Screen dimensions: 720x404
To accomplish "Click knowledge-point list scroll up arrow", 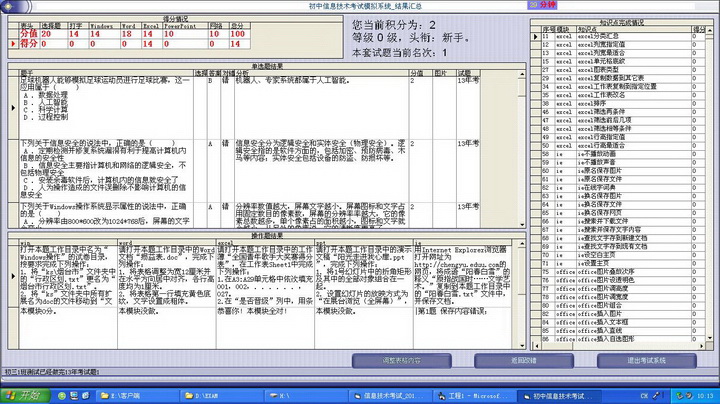I will [x=710, y=29].
